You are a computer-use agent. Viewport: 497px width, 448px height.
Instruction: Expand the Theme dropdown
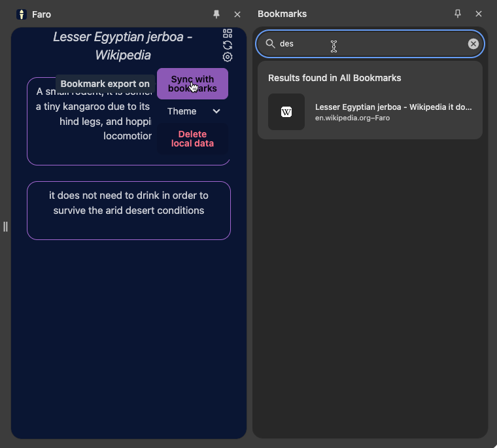pyautogui.click(x=193, y=111)
